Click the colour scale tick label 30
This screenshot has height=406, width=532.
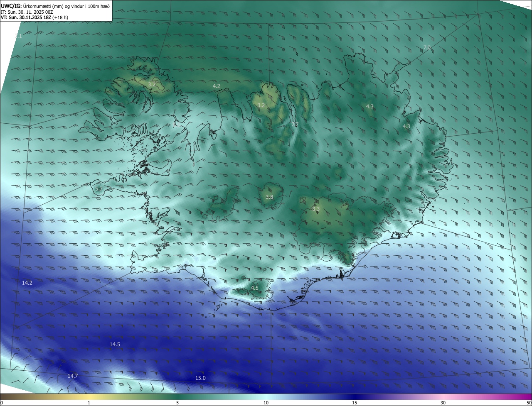coord(443,403)
